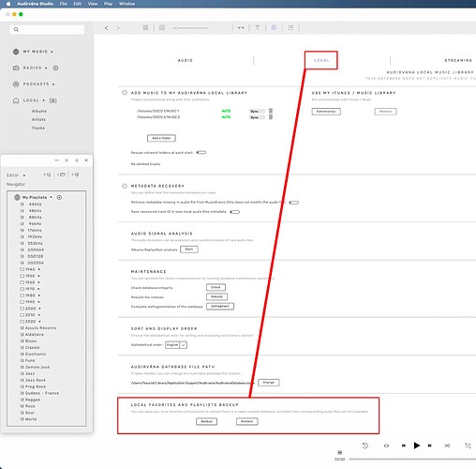Delete the DISCO 1/MUSIC 1 folder with trash icon
The width and height of the screenshot is (476, 469).
271,111
